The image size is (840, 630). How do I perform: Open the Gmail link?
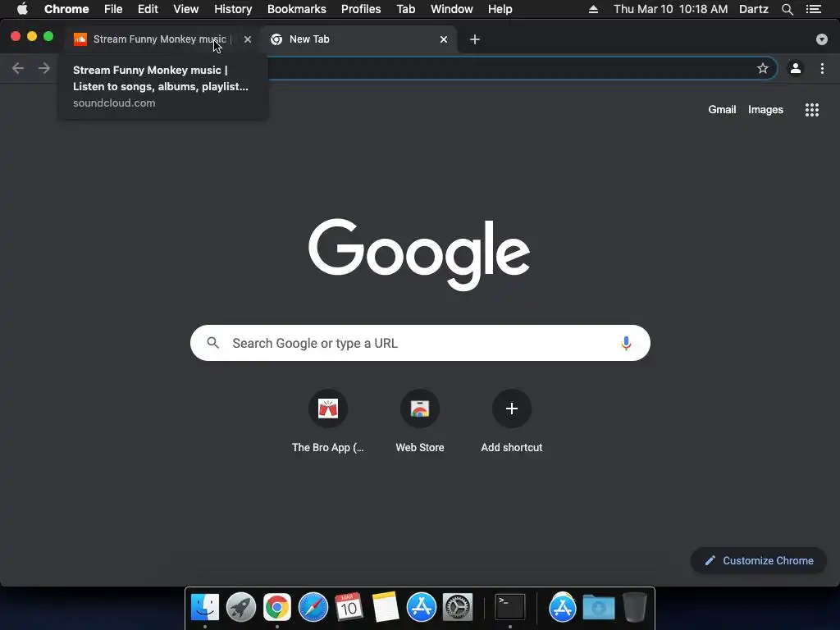pos(722,109)
